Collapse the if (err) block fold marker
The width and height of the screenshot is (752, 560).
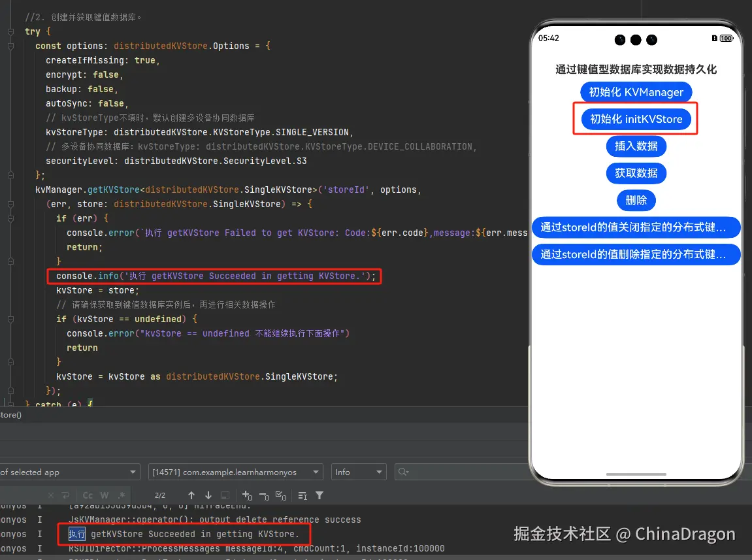point(10,218)
